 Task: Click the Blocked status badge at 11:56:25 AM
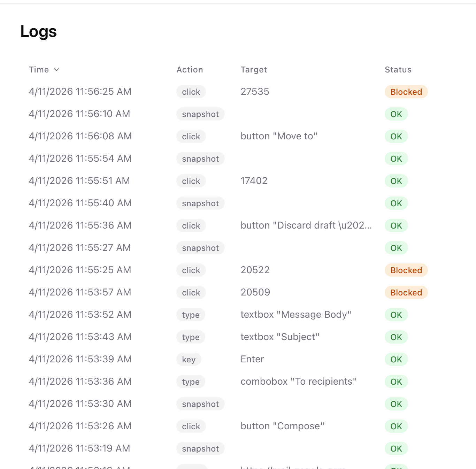406,92
